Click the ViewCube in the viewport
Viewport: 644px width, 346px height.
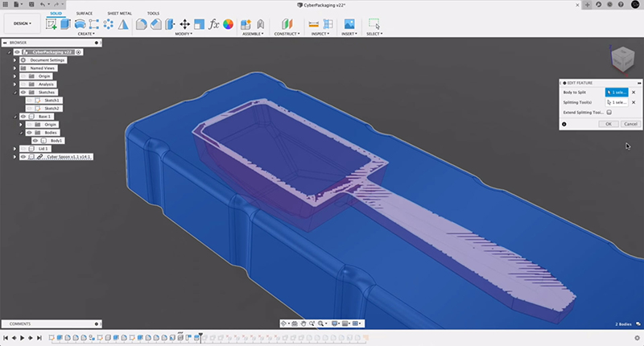pyautogui.click(x=621, y=59)
